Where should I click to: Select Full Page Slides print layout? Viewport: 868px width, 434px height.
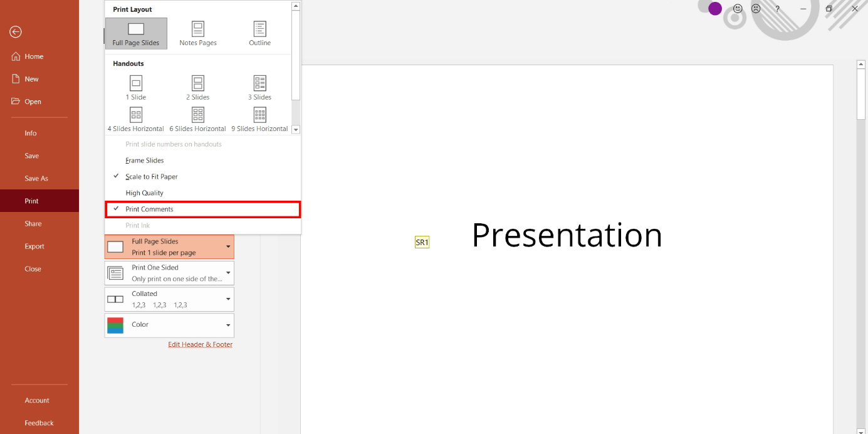(136, 33)
